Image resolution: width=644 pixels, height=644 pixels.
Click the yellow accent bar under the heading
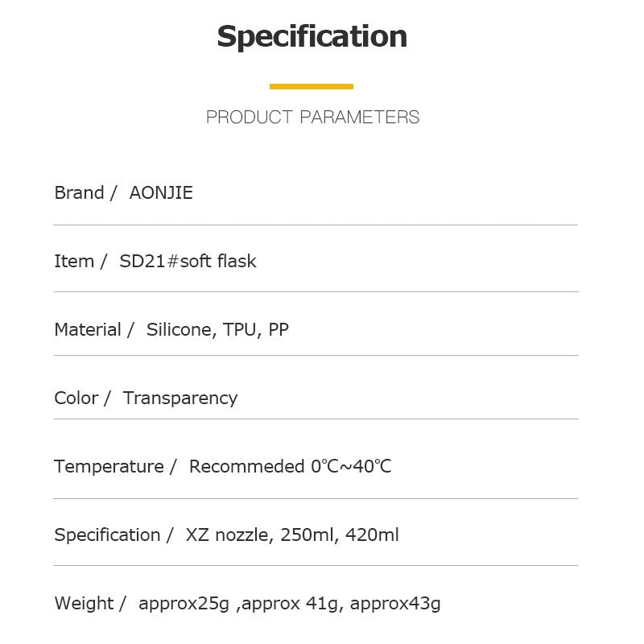pyautogui.click(x=312, y=86)
